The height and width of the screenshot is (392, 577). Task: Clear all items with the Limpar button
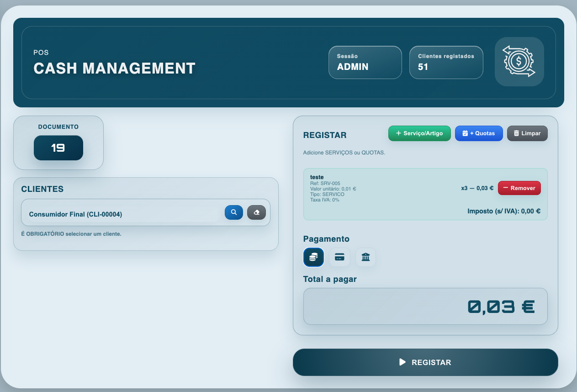click(x=527, y=133)
